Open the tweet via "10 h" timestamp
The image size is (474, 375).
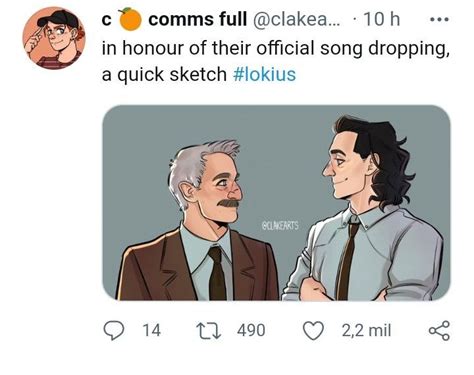[x=382, y=19]
